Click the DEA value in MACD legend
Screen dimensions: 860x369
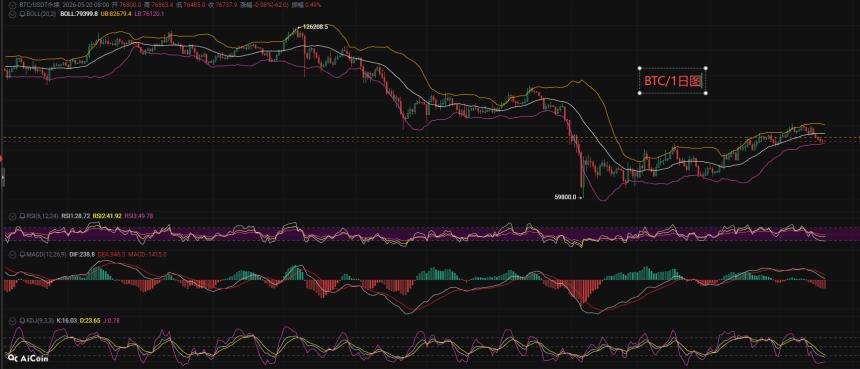point(111,254)
